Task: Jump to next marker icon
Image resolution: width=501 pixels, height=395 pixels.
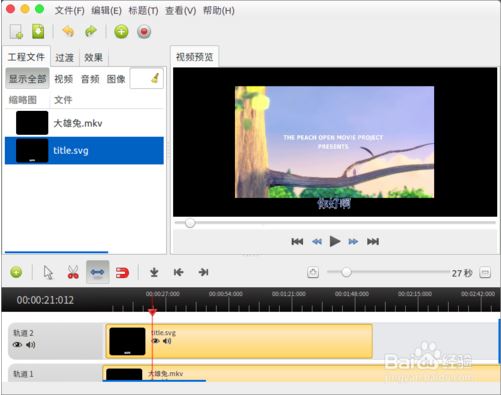Action: click(203, 272)
